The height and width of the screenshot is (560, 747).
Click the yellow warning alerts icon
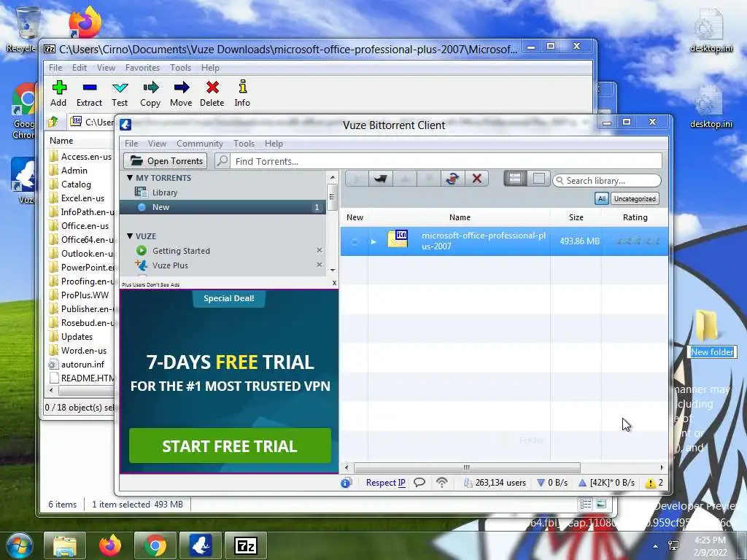click(650, 483)
